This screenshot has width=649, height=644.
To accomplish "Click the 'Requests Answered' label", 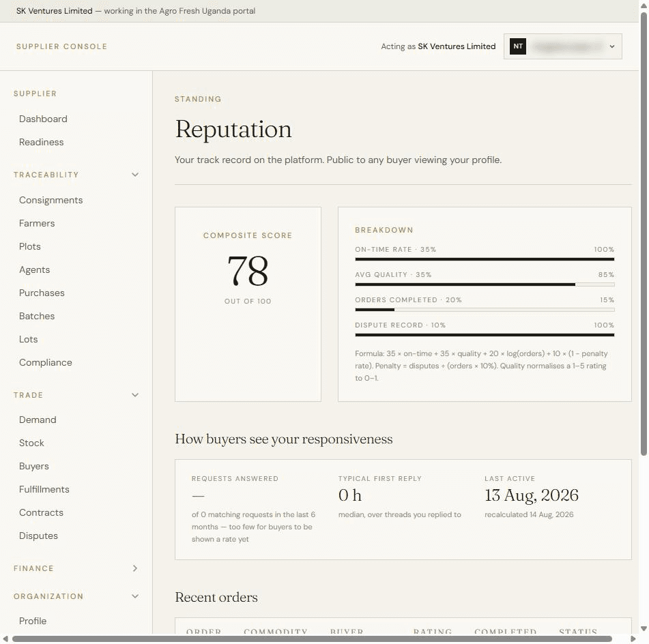I will pyautogui.click(x=235, y=478).
